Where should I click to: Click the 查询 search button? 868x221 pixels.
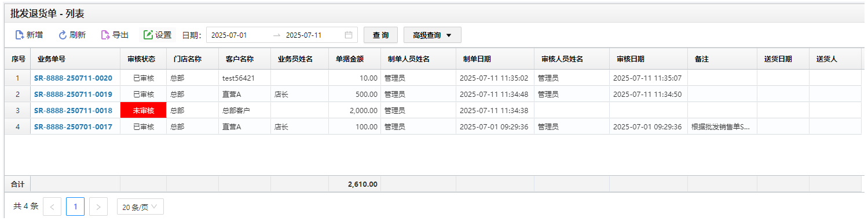coord(380,35)
